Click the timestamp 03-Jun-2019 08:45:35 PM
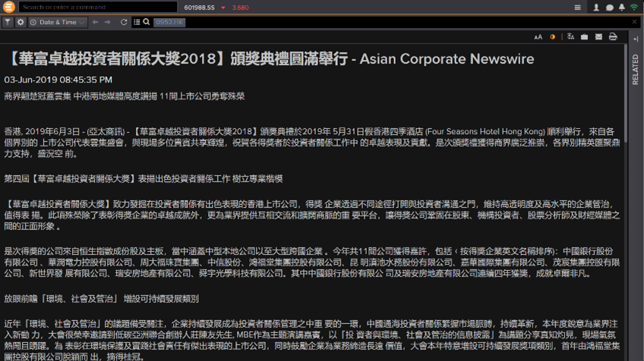Viewport: 644px width, 361px height. click(x=58, y=80)
